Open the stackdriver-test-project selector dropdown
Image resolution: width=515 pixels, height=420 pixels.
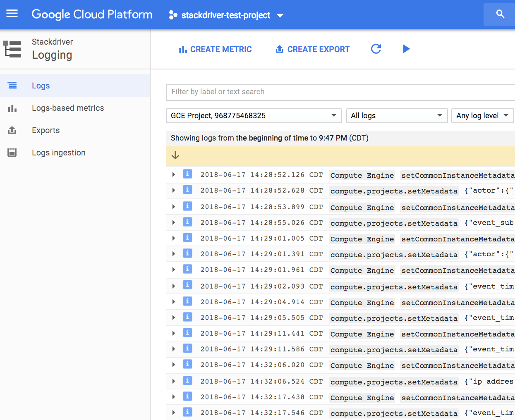coord(227,15)
